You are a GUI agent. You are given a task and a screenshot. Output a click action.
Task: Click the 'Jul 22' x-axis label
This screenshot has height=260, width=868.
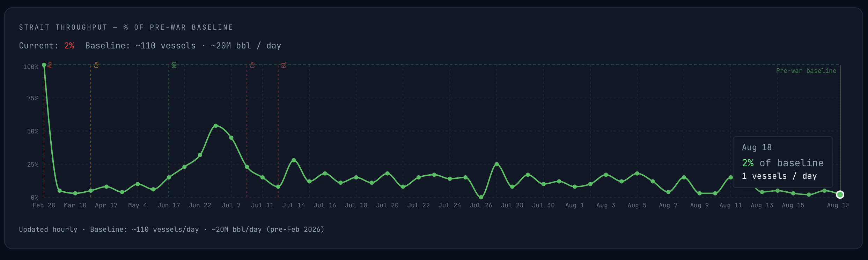click(419, 205)
